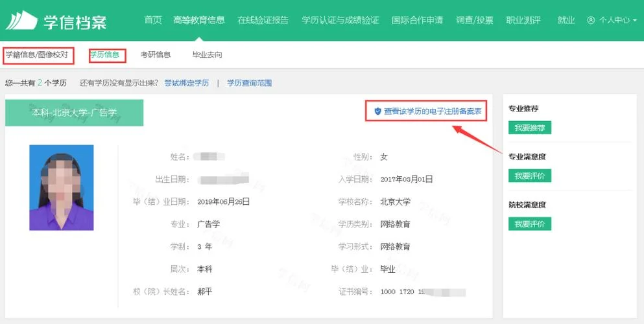Open the 调查/投票 menu item
Image resolution: width=644 pixels, height=324 pixels.
pos(474,20)
